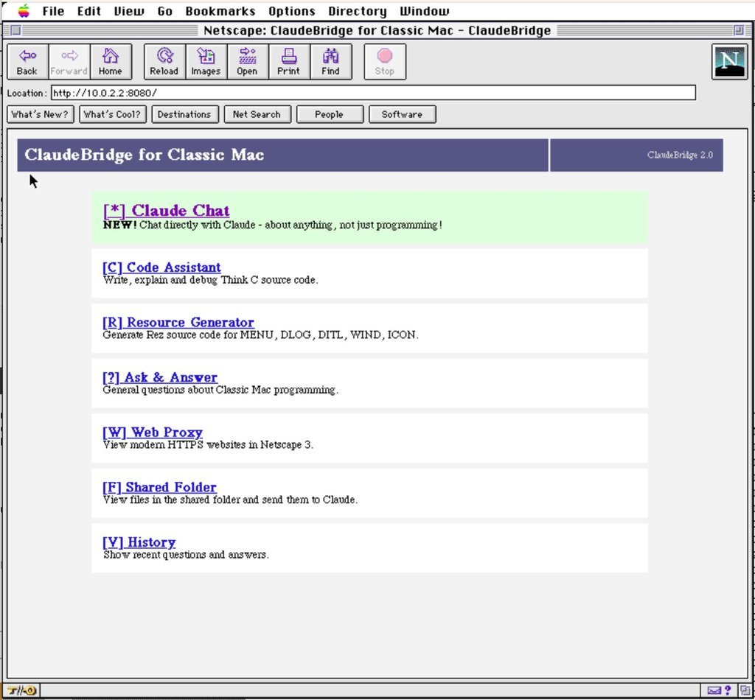
Task: Open the Web Proxy link
Action: 153,432
